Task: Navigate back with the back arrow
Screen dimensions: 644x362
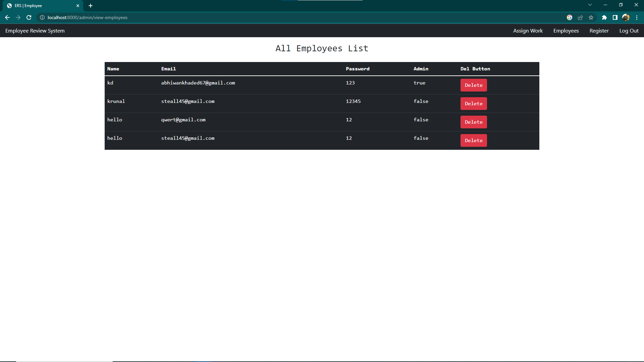Action: tap(7, 17)
